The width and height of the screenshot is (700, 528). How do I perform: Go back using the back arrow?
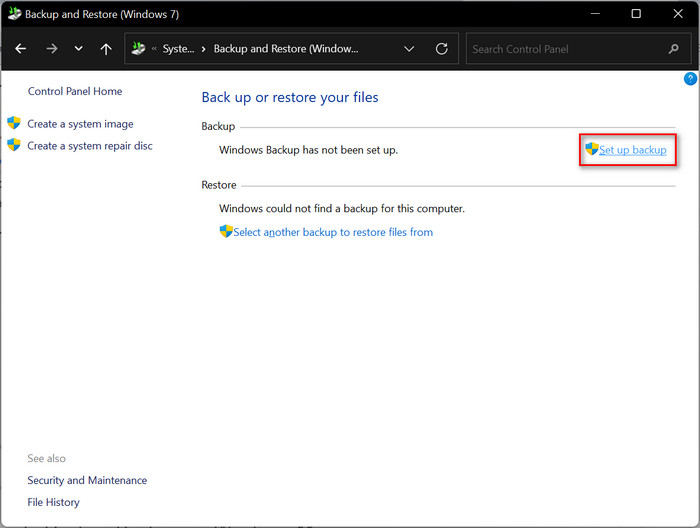pos(21,49)
